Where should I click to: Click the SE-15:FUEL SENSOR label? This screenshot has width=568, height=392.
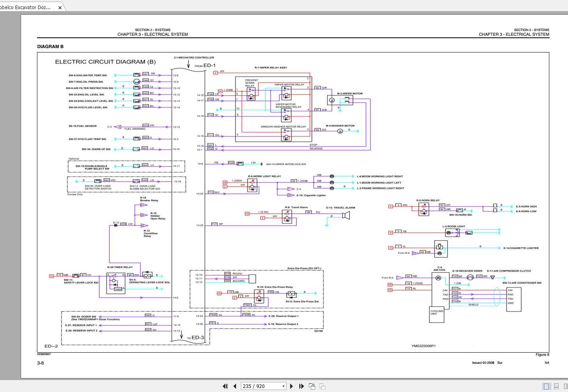83,126
